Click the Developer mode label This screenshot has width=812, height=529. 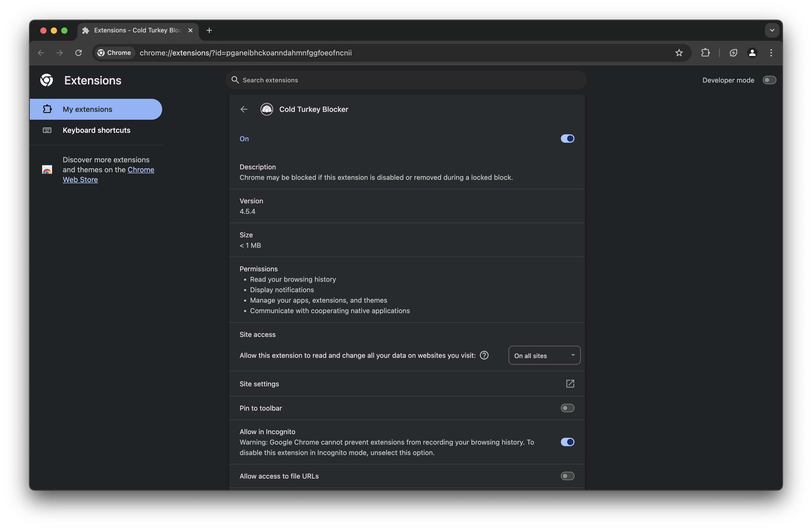pyautogui.click(x=728, y=80)
